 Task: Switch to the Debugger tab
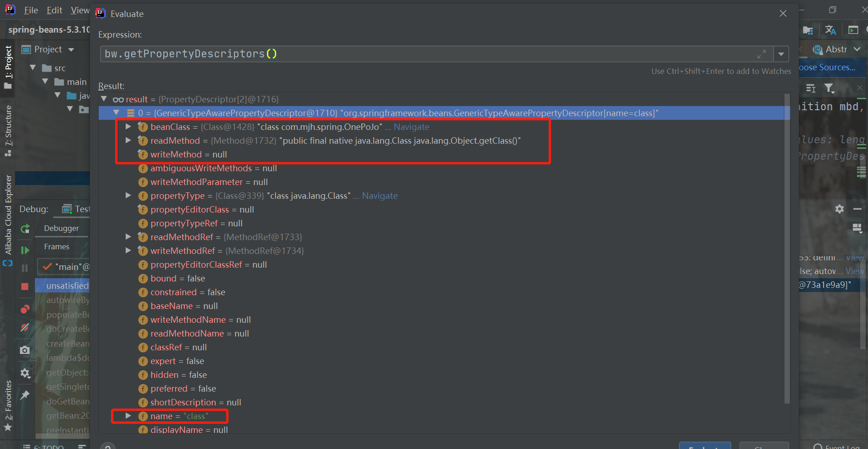(61, 228)
